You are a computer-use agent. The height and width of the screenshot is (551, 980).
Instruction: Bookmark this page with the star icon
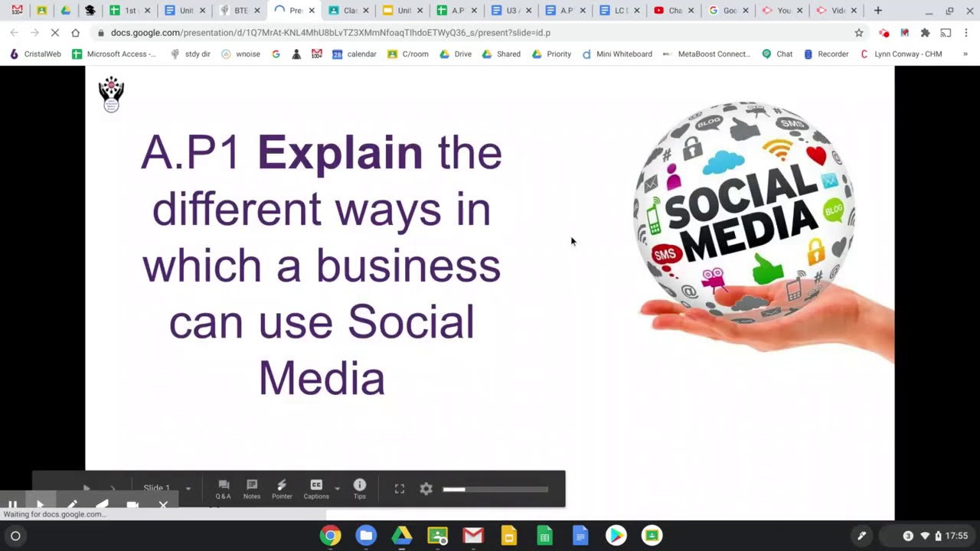click(x=859, y=33)
